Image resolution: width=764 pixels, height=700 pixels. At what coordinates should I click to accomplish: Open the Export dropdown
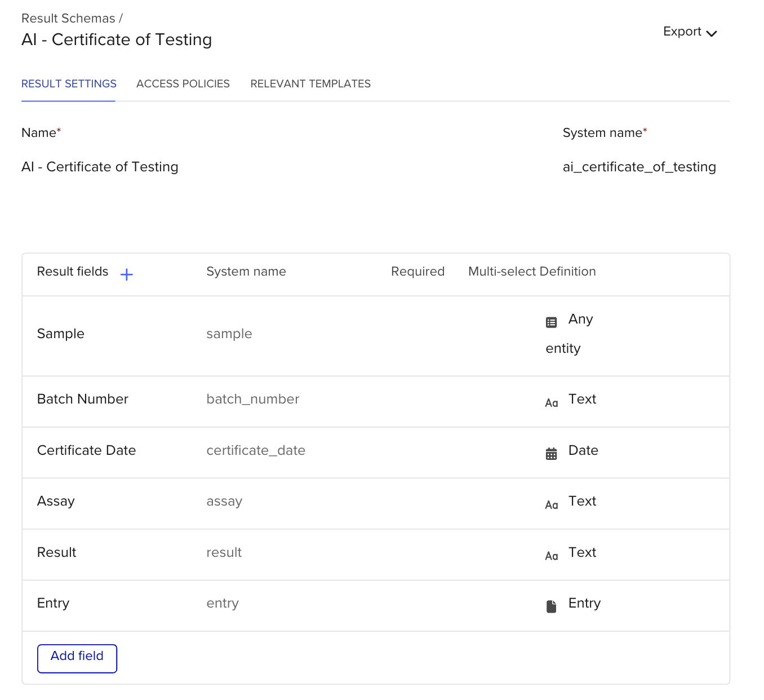(690, 32)
